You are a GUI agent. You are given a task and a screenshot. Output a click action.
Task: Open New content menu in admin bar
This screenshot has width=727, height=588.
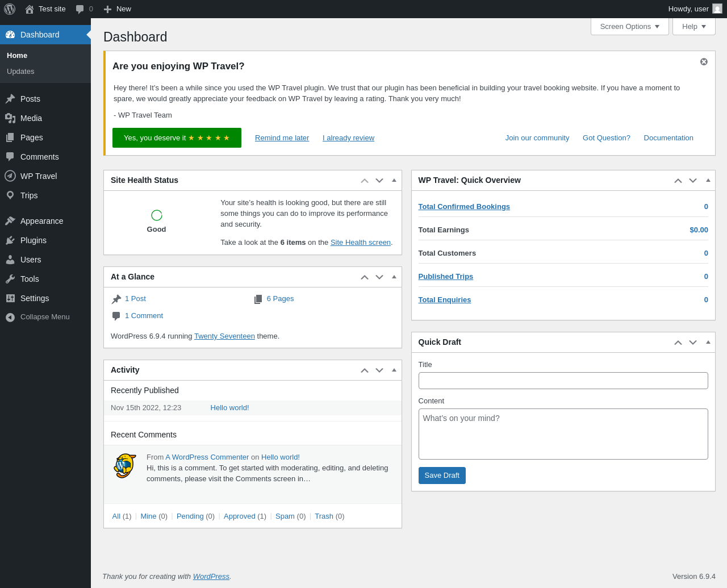[x=118, y=9]
